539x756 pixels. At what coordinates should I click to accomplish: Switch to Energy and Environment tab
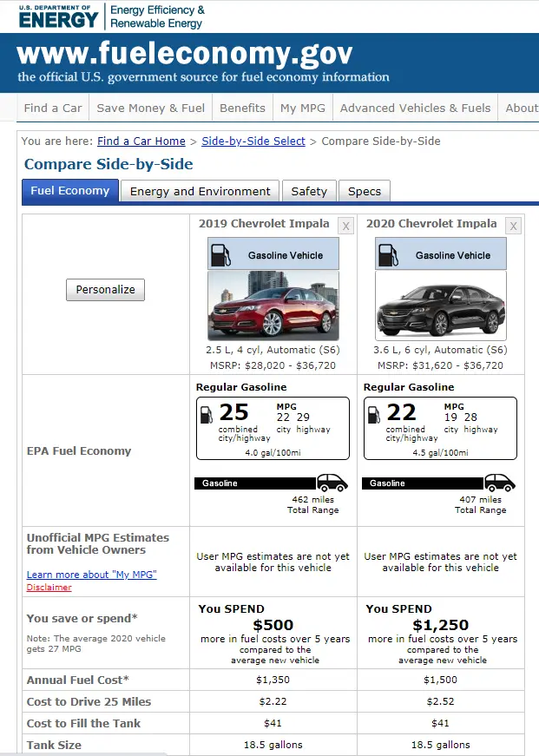(200, 192)
